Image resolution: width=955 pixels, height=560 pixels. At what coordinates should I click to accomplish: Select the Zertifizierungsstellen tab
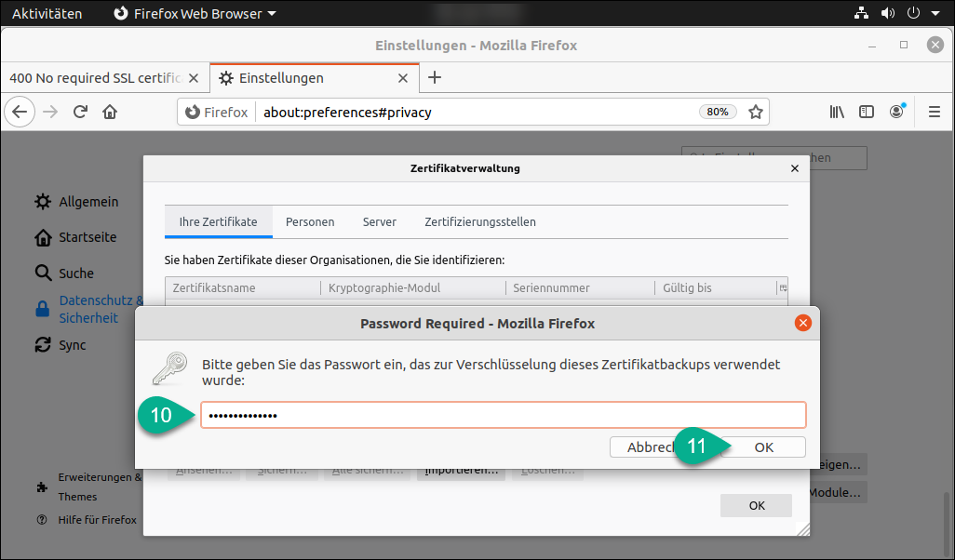point(480,222)
